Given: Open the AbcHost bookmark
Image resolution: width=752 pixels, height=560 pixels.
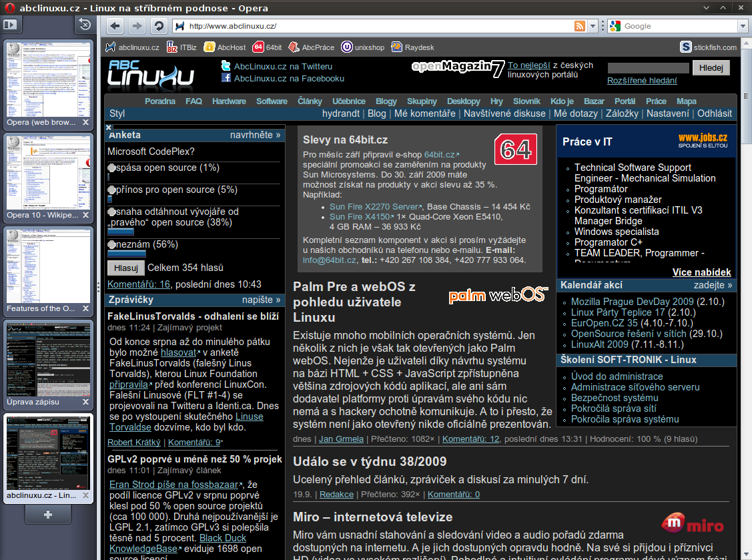Looking at the screenshot, I should click(225, 47).
